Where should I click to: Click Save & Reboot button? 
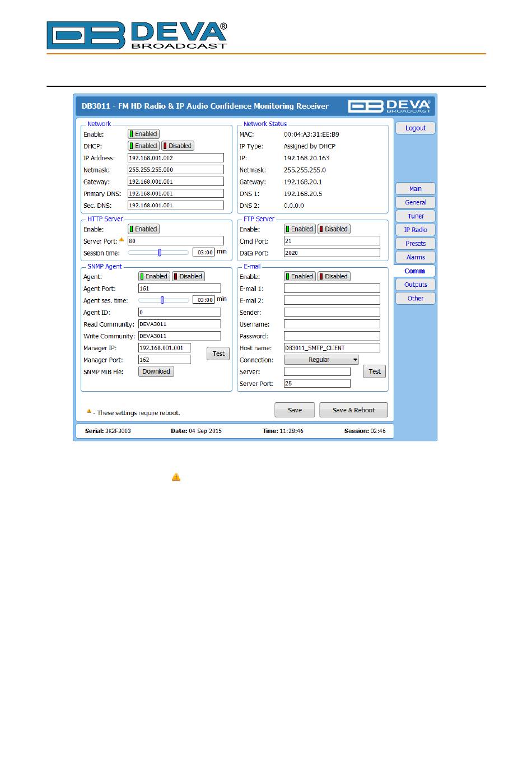click(x=353, y=410)
